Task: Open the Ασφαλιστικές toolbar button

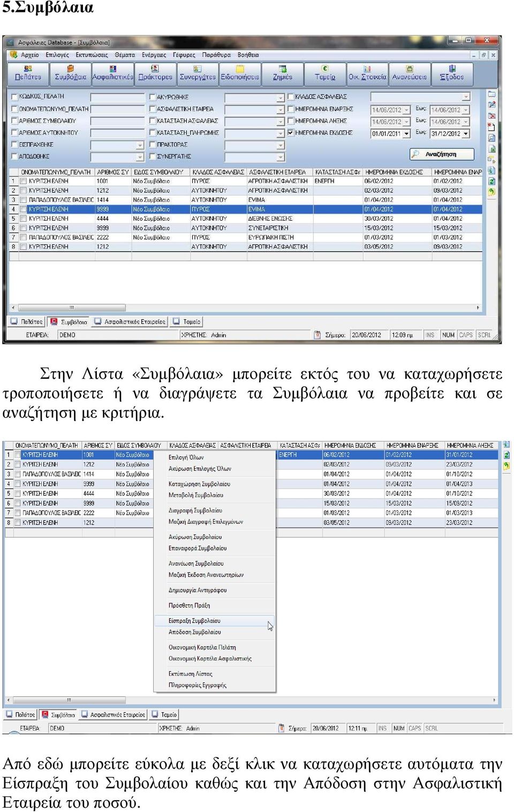Action: click(x=112, y=73)
